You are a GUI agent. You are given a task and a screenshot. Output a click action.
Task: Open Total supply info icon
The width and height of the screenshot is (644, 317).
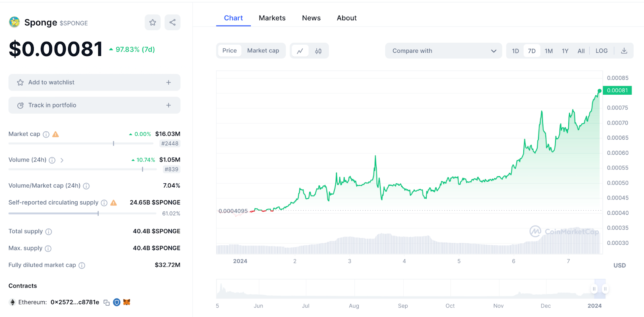49,232
